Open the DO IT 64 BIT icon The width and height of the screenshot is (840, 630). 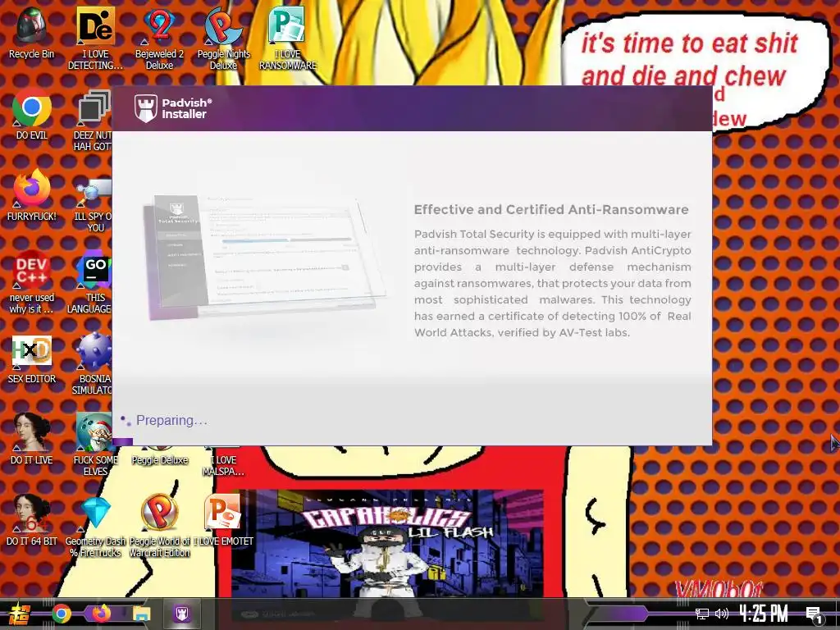32,519
